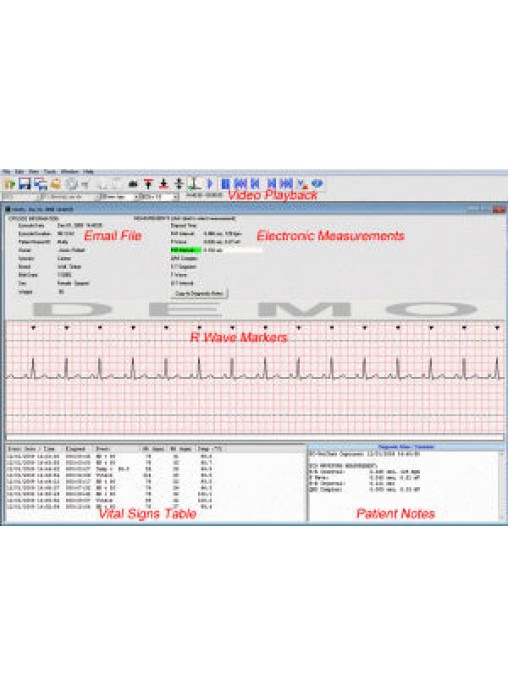Select the green highlighted P-R Interval measurement

coord(186,250)
